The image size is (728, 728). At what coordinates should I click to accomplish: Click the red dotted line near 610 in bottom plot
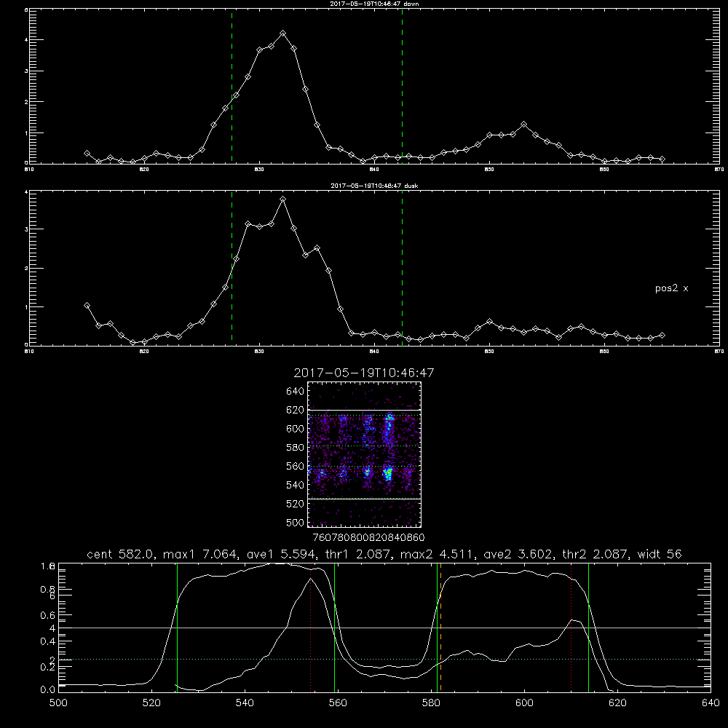(x=571, y=628)
